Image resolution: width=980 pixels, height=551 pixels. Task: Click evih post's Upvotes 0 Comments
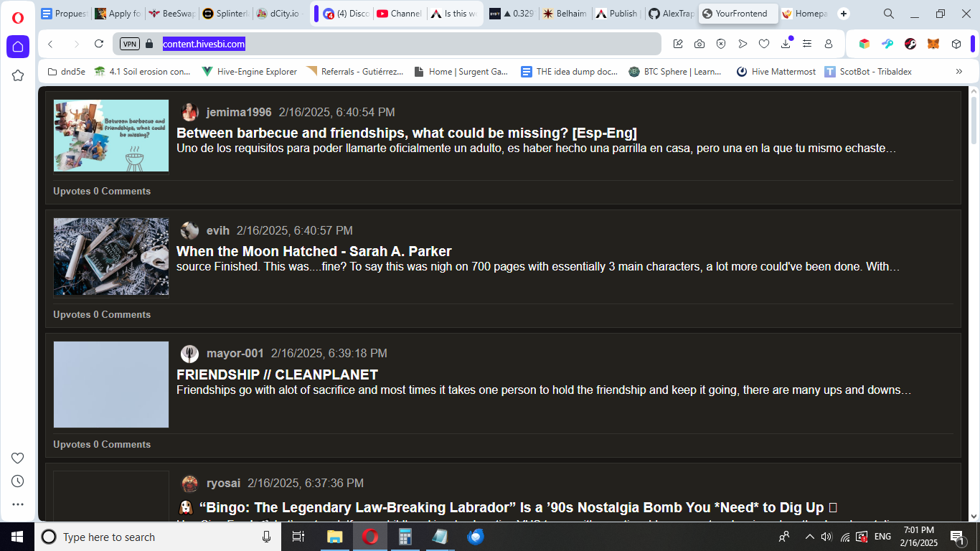pyautogui.click(x=102, y=314)
